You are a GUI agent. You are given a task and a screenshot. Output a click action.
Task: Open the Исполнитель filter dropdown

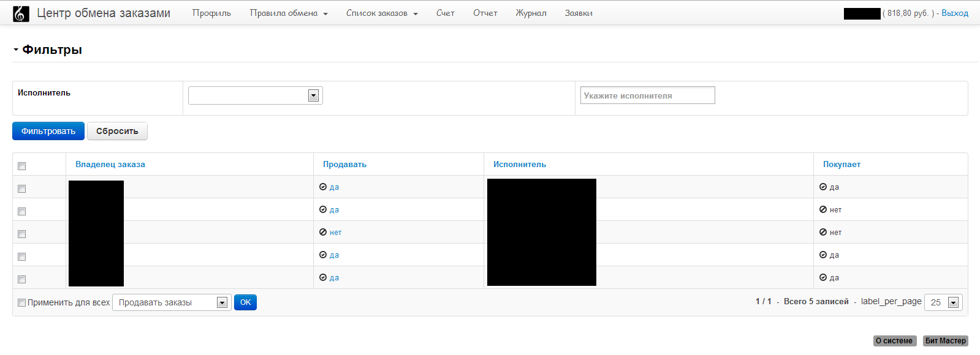(x=256, y=95)
